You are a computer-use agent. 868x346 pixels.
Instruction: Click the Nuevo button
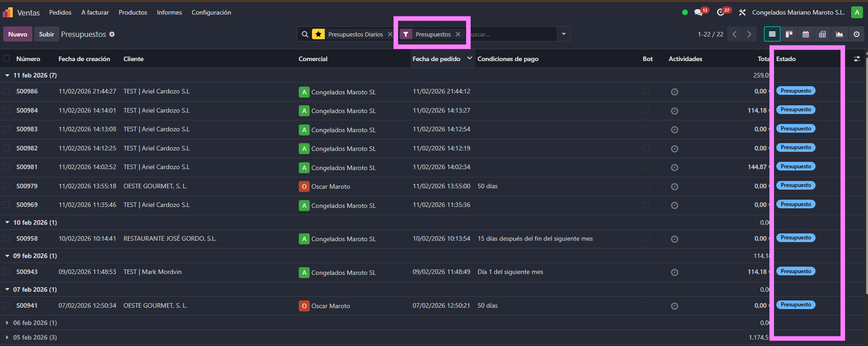tap(17, 34)
